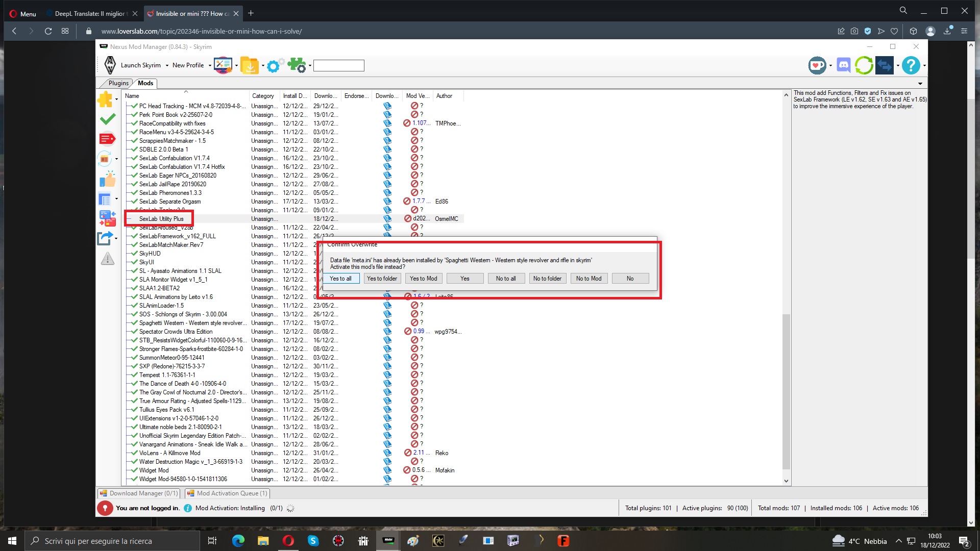Expand the folder download icon dropdown arrow
Image resolution: width=980 pixels, height=551 pixels.
(x=263, y=66)
